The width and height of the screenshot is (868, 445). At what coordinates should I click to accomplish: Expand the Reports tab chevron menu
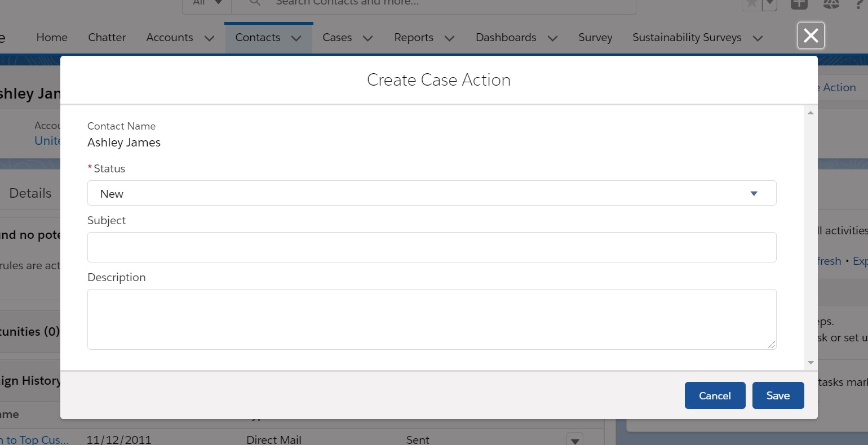449,38
